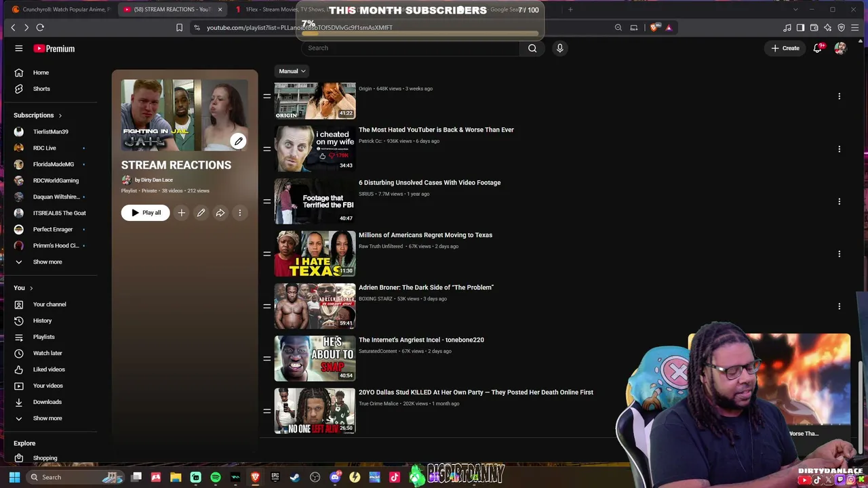This screenshot has height=488, width=868.
Task: Open Steam from the taskbar
Action: [295, 477]
